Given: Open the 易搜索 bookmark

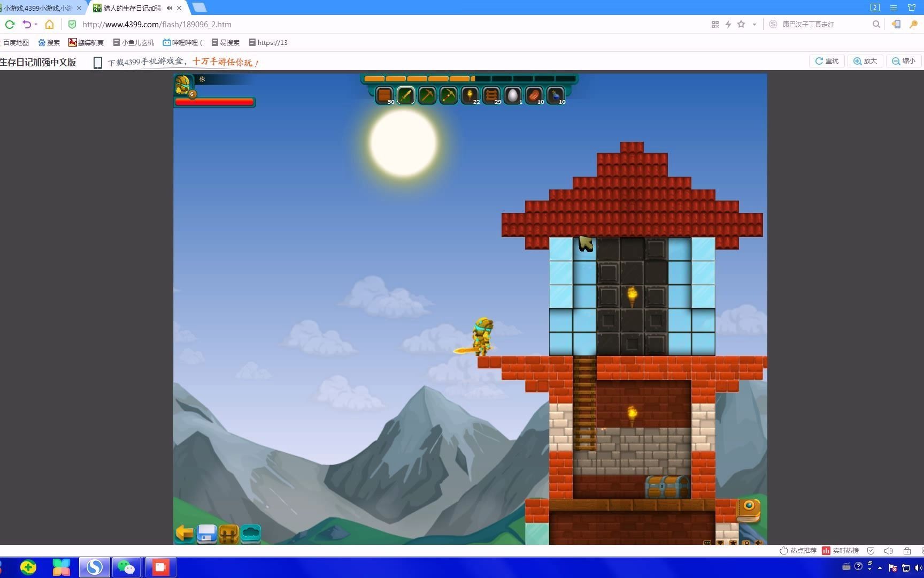Looking at the screenshot, I should coord(225,43).
